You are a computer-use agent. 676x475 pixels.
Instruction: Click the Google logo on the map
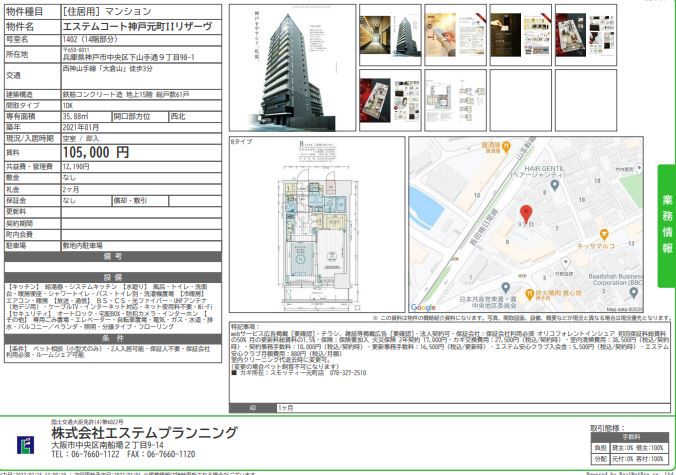423,307
